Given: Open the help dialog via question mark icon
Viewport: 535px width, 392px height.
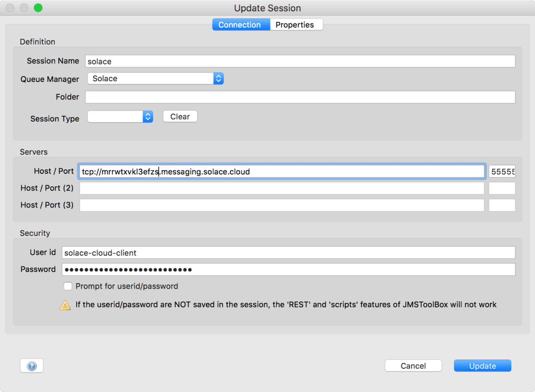Looking at the screenshot, I should pyautogui.click(x=31, y=365).
